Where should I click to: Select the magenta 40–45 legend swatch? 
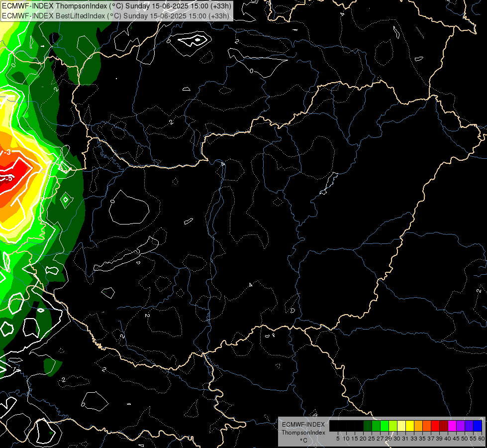point(452,426)
